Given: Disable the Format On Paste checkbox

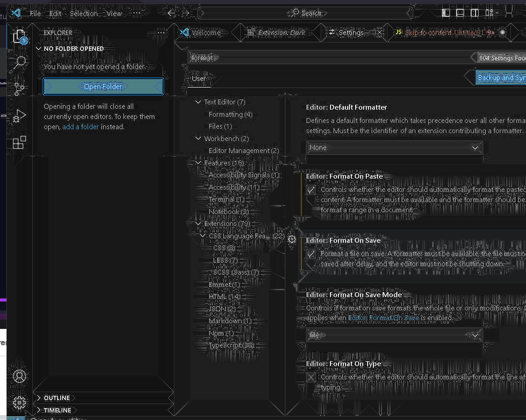Looking at the screenshot, I should pos(311,190).
